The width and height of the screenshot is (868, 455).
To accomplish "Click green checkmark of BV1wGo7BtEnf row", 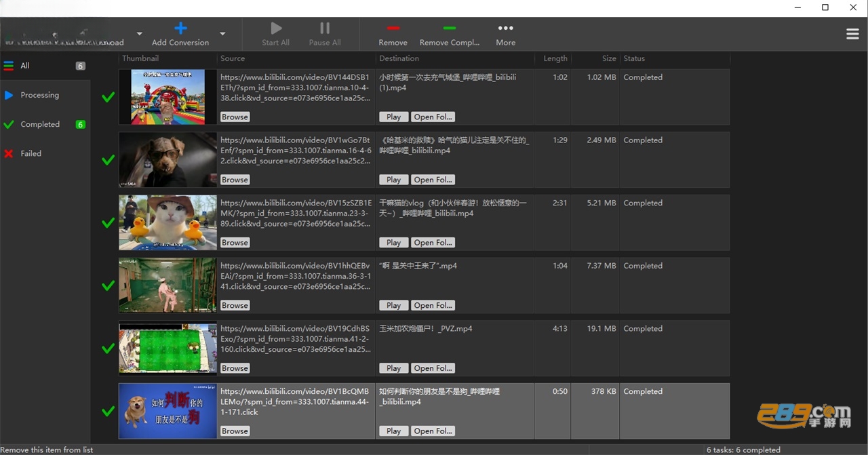I will pos(108,160).
